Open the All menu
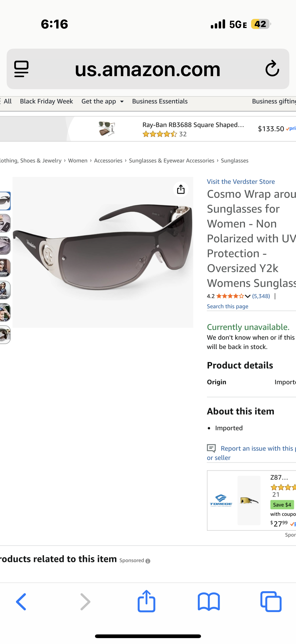Screen dimensions: 296x644 [8, 101]
